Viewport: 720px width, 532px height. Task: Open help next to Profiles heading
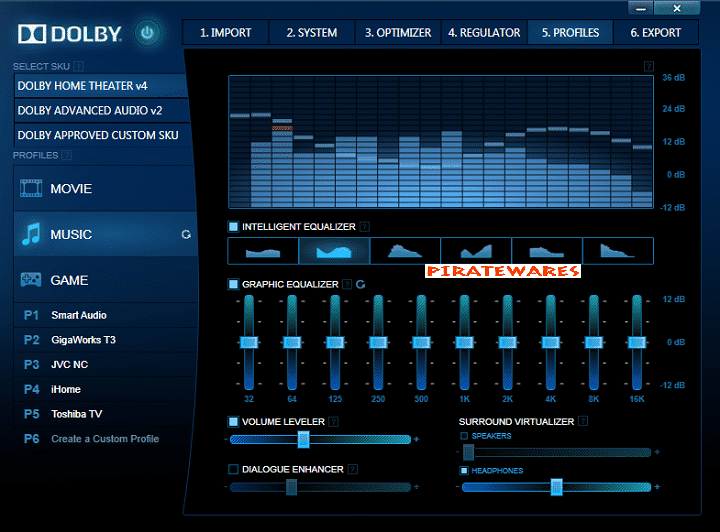[x=67, y=155]
